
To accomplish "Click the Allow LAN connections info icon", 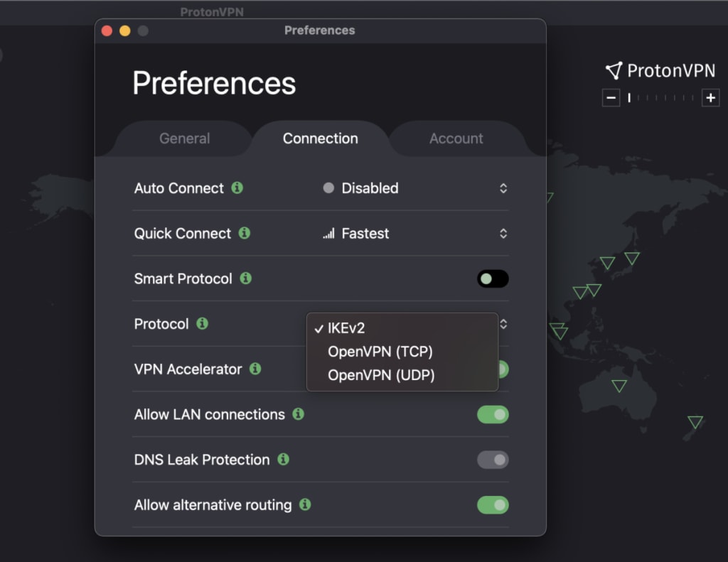I will click(298, 414).
